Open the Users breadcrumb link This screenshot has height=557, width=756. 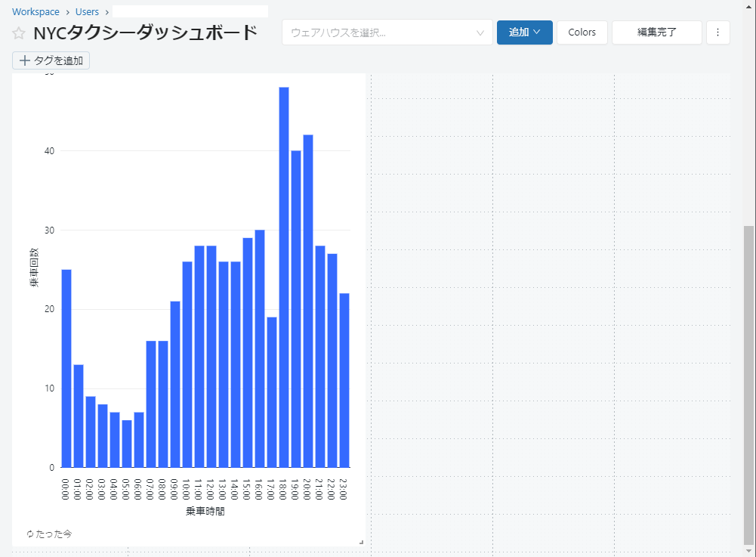pyautogui.click(x=87, y=12)
